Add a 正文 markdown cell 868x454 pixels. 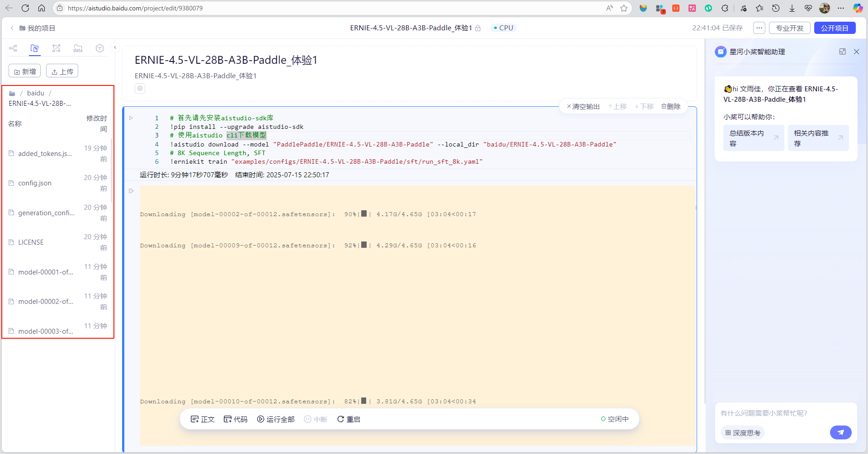click(203, 419)
